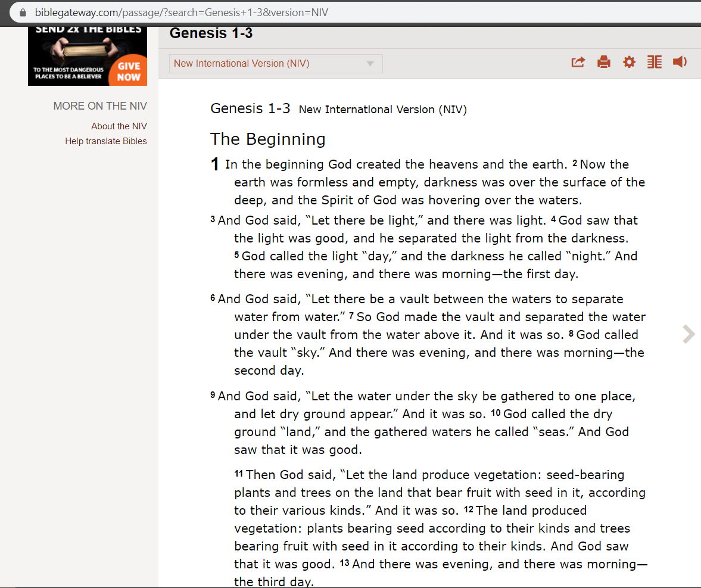Open page options gear icon
701x588 pixels.
pyautogui.click(x=629, y=62)
